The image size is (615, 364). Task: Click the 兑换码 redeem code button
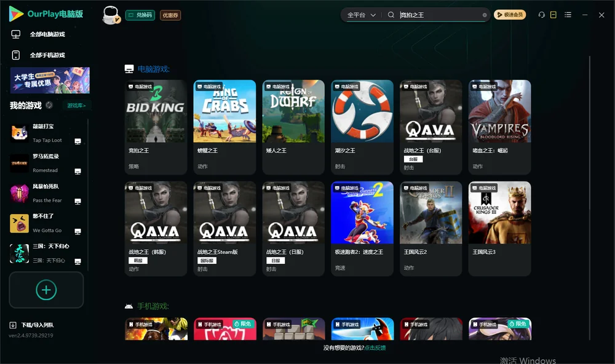(x=140, y=15)
